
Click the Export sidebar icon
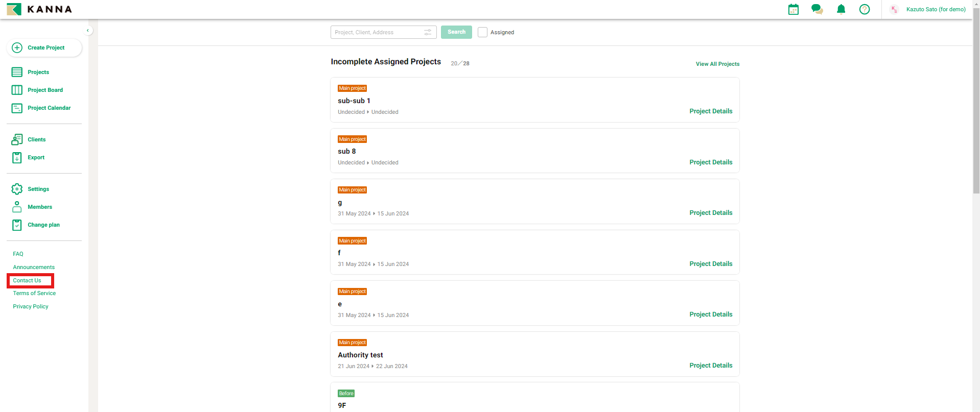(x=17, y=157)
